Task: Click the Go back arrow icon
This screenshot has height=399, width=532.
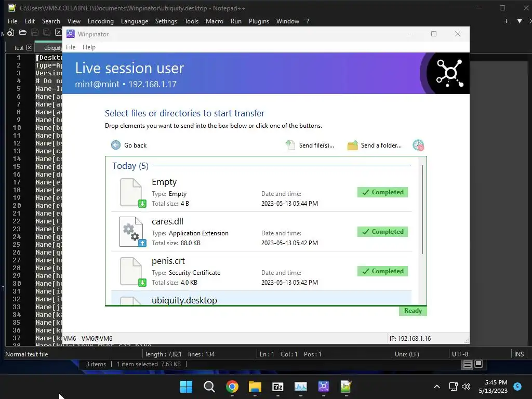Action: (x=116, y=145)
